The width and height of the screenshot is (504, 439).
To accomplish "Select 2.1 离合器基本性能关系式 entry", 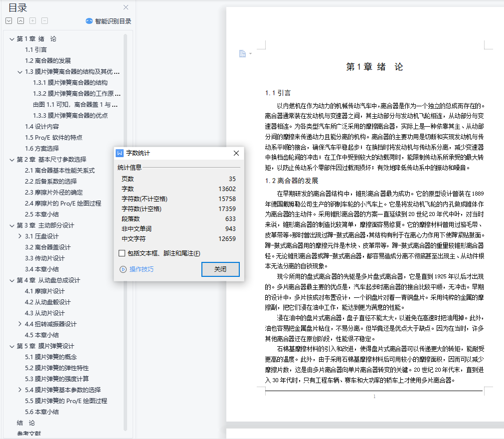I will coord(60,171).
